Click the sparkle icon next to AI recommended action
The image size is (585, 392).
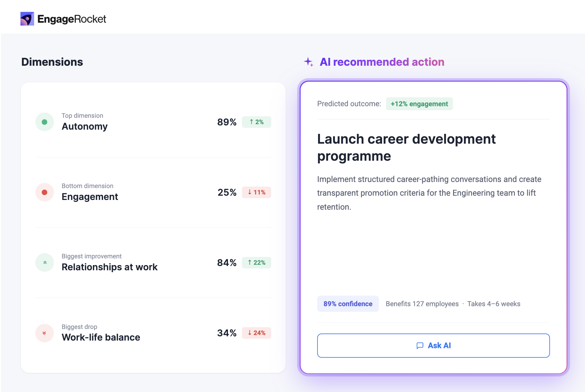pos(309,62)
